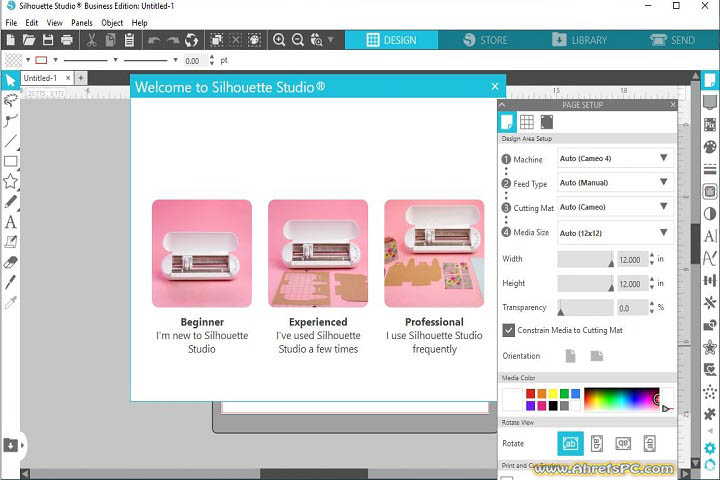This screenshot has height=480, width=720.
Task: Select the Eraser tool
Action: click(10, 262)
